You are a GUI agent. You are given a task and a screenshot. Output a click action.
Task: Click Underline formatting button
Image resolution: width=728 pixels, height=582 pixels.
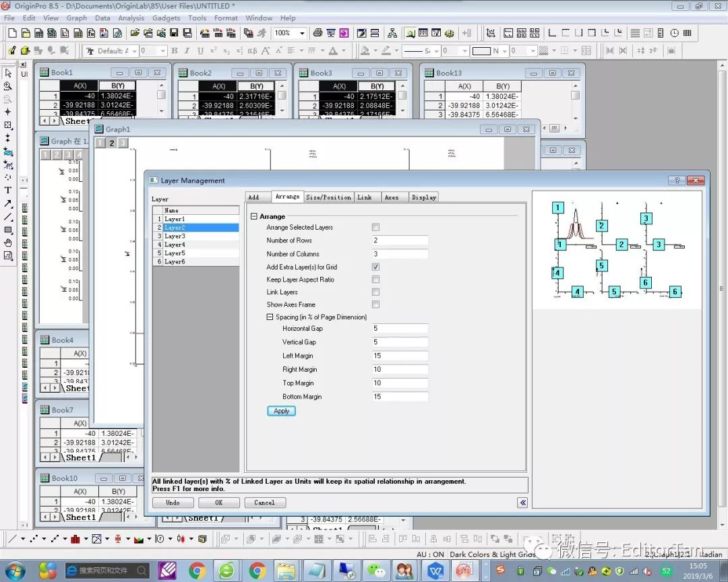(x=200, y=51)
